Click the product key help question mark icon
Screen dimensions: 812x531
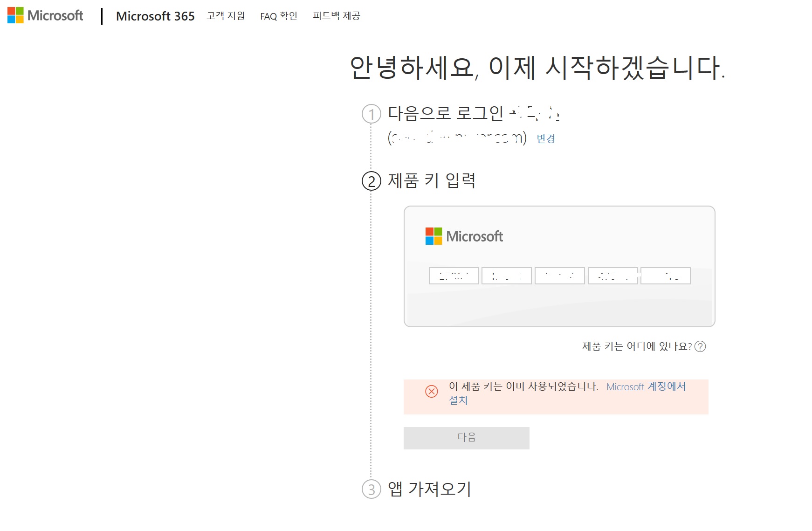click(700, 346)
